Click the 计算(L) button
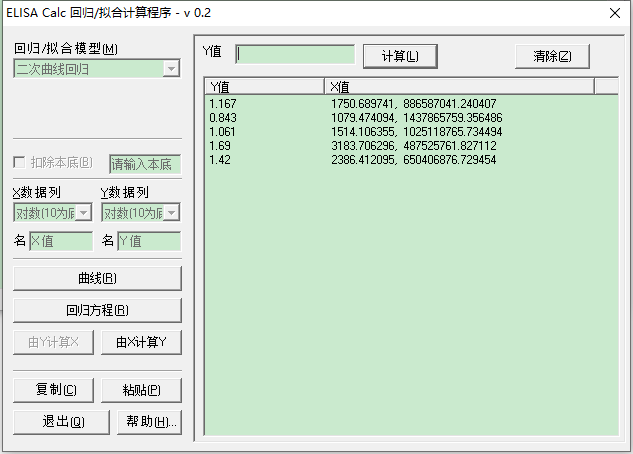633x454 pixels. coord(400,56)
